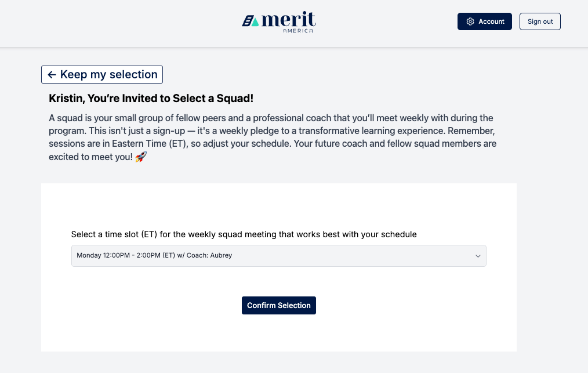Open the weekly squad time slot dropdown
This screenshot has height=373, width=588.
click(x=278, y=256)
